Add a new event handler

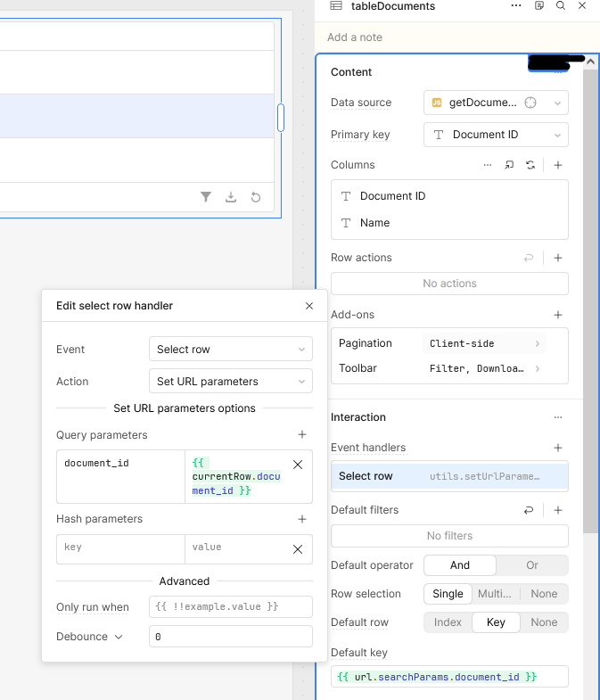point(558,448)
